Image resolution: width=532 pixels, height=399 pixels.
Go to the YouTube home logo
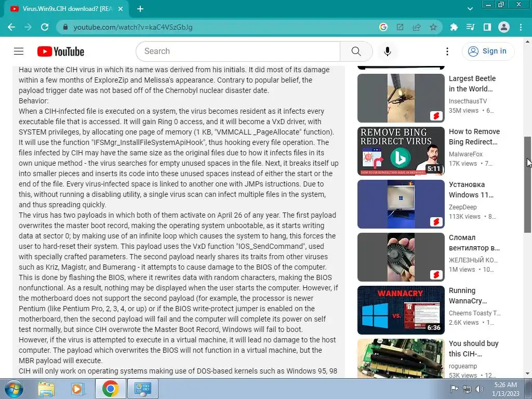tap(61, 51)
